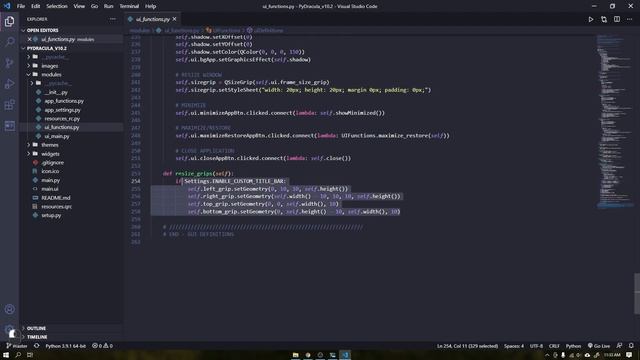Open the panel icon below Extensions
The width and height of the screenshot is (640, 360).
pos(9,125)
